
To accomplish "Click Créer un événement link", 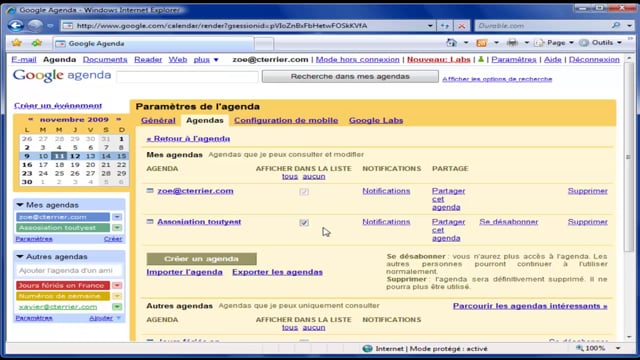I will click(58, 106).
